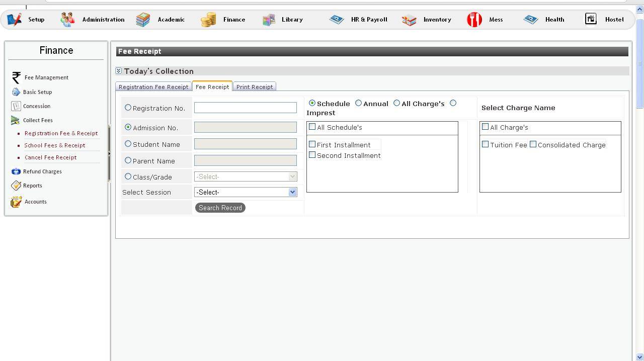Screen dimensions: 644x361
Task: Open the HR & Payroll icon
Action: [337, 20]
